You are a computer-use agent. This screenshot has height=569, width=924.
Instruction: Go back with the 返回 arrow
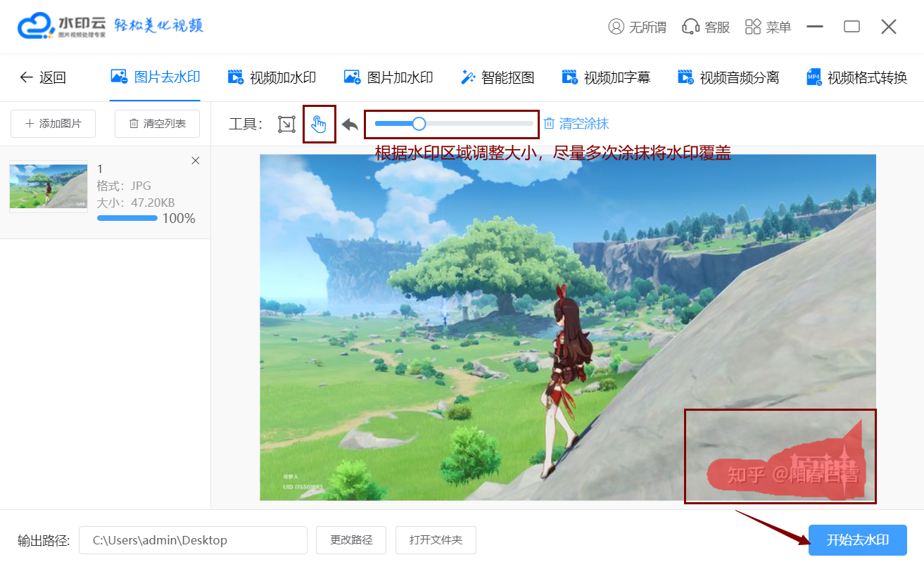[42, 77]
